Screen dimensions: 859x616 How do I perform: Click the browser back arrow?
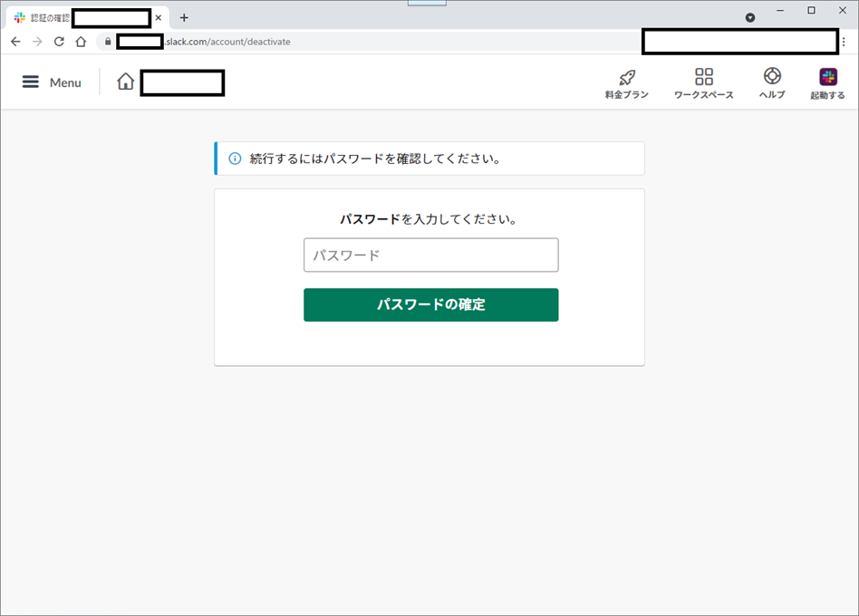pyautogui.click(x=14, y=42)
